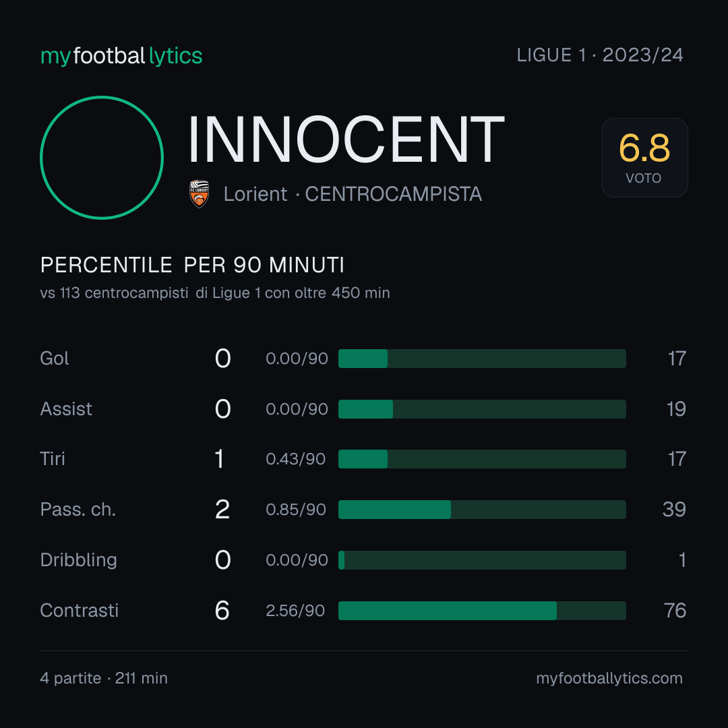The height and width of the screenshot is (728, 728).
Task: Open the myfootballytics.com footer link
Action: [609, 678]
